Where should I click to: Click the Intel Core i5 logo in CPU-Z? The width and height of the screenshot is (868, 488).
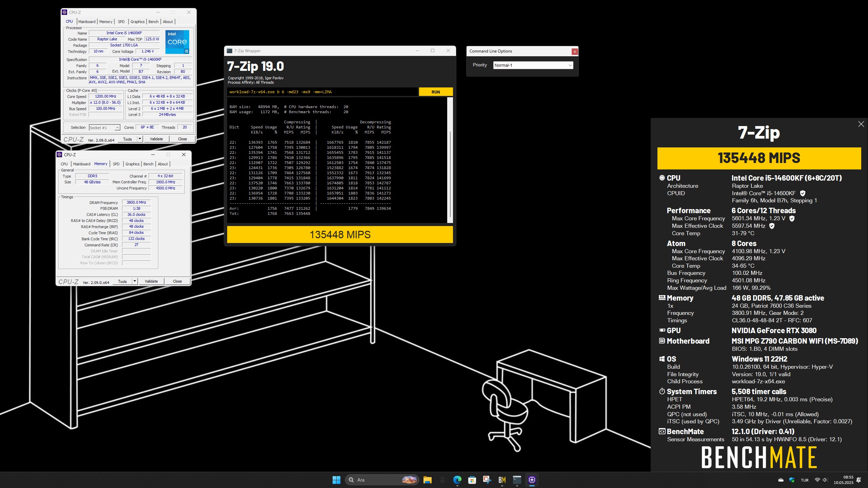(x=177, y=42)
